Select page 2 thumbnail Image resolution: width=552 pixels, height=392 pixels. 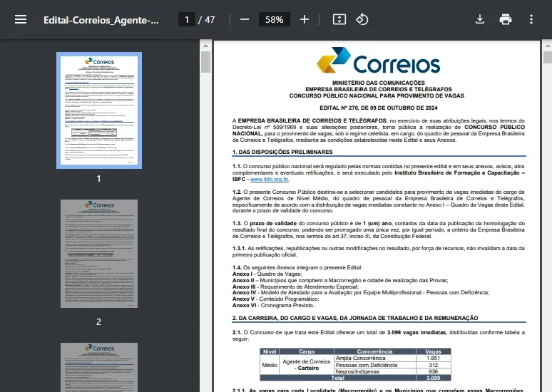99,253
